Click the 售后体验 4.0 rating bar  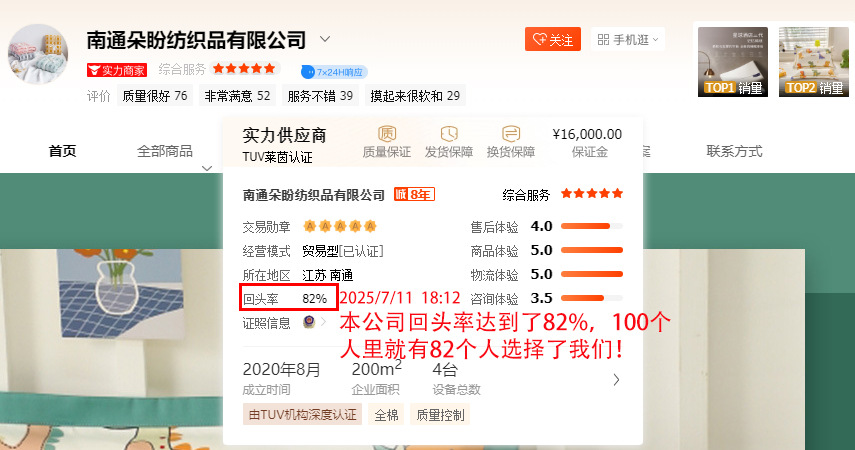coord(592,226)
